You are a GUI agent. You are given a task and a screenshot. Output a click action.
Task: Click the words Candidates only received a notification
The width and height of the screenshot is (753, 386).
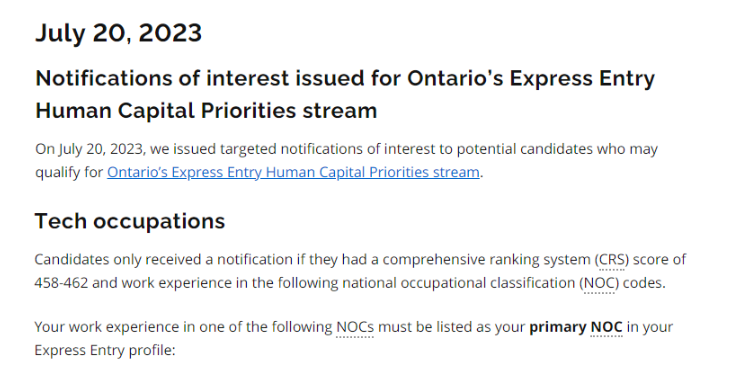pyautogui.click(x=163, y=260)
